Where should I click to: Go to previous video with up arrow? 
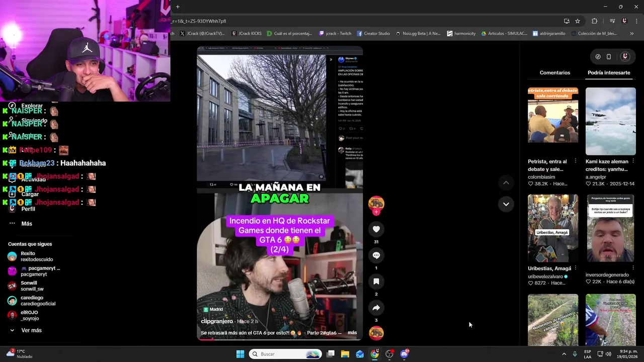coord(506,183)
